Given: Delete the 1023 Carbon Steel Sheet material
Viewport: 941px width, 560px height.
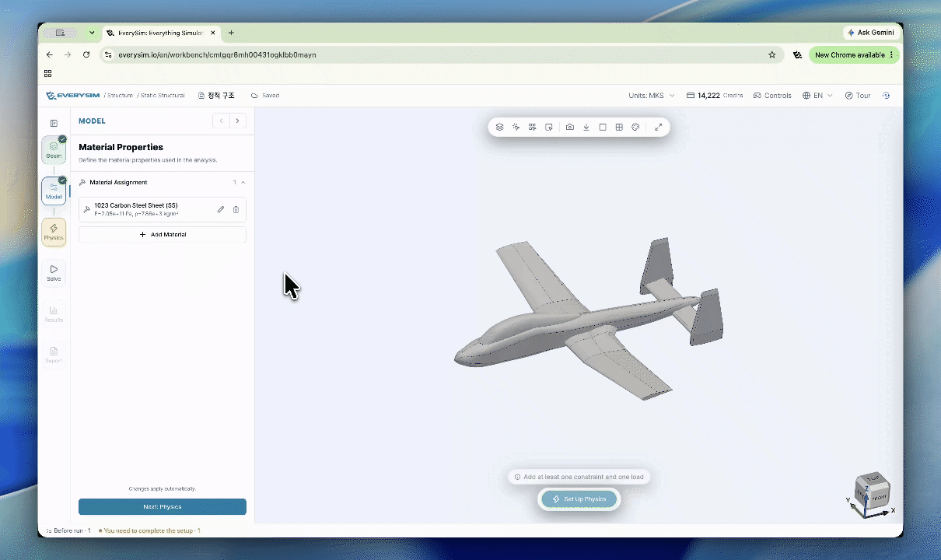Looking at the screenshot, I should pos(236,209).
